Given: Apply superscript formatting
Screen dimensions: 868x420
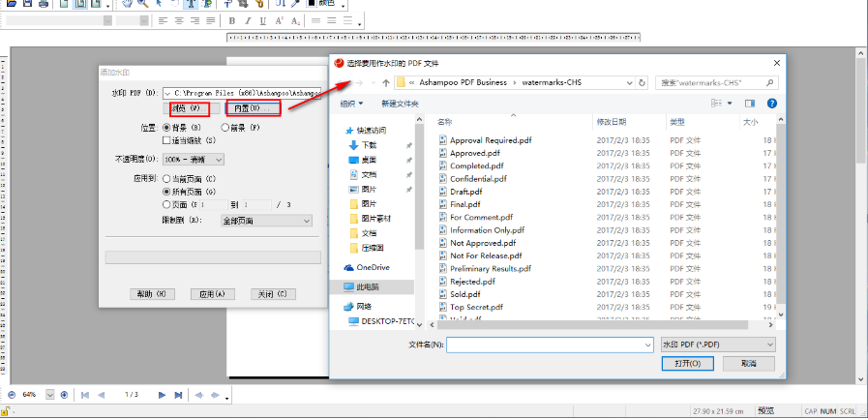Looking at the screenshot, I should (280, 21).
